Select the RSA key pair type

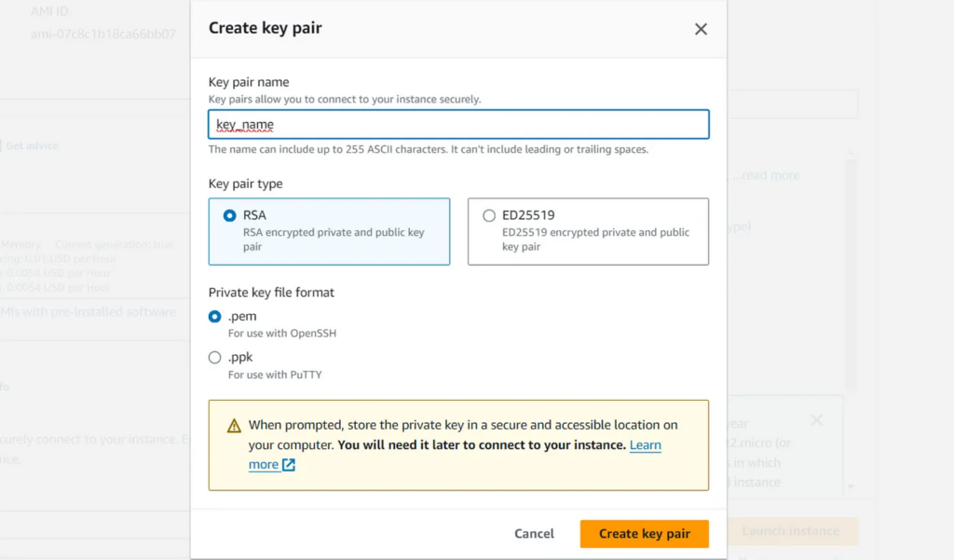click(230, 215)
